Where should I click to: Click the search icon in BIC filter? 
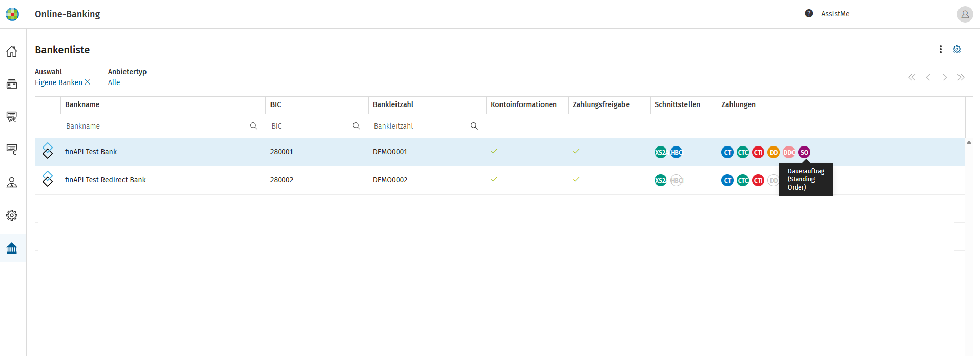357,126
